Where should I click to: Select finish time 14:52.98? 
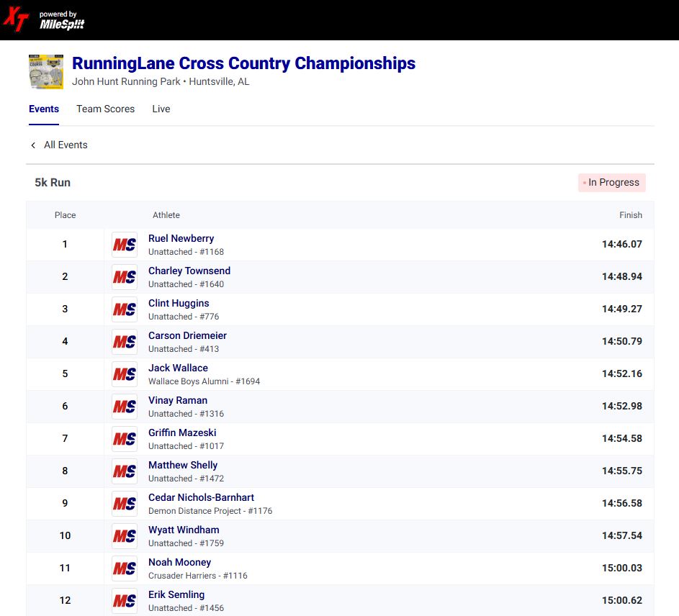click(x=622, y=406)
